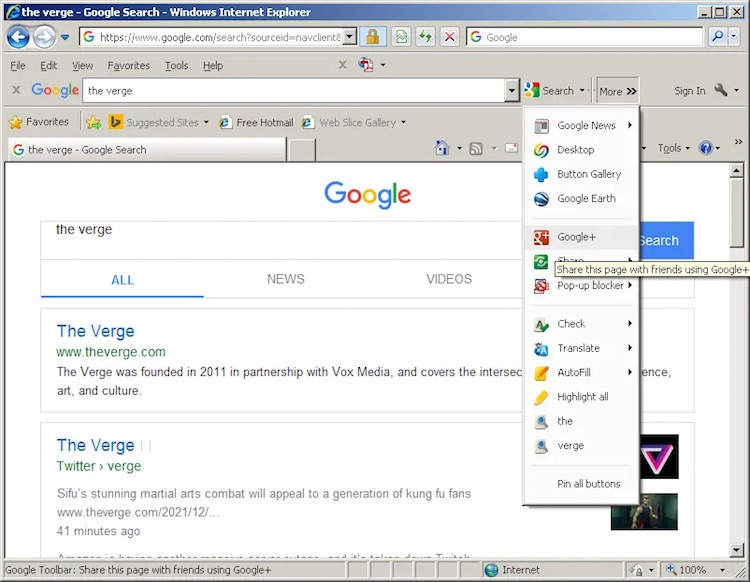Expand the Search button dropdown arrow

582,91
